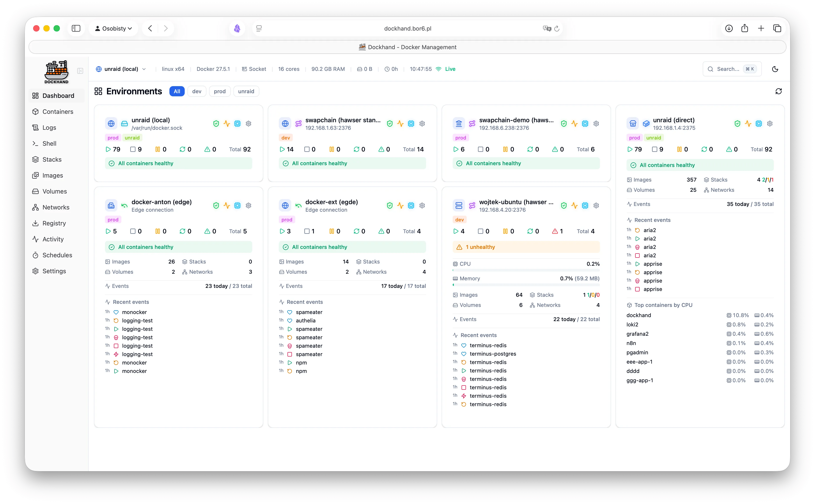Filter environments by the dev tag
The image size is (815, 504).
[197, 91]
